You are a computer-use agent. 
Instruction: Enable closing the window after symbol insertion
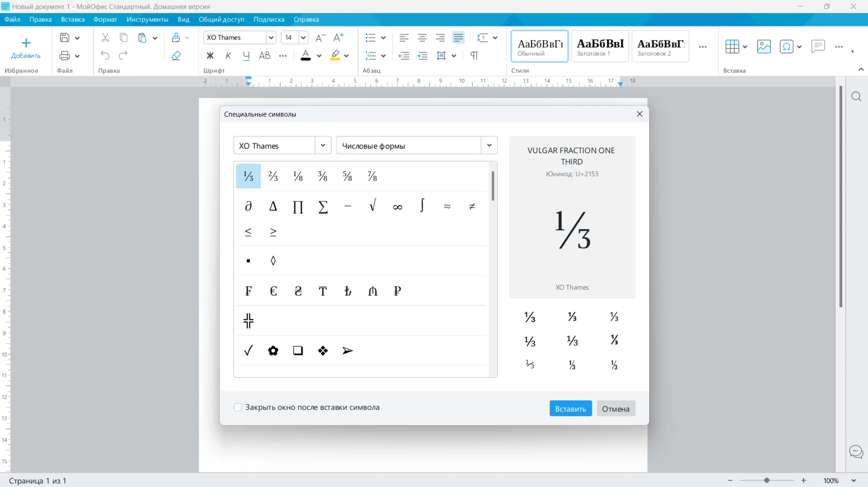(238, 407)
